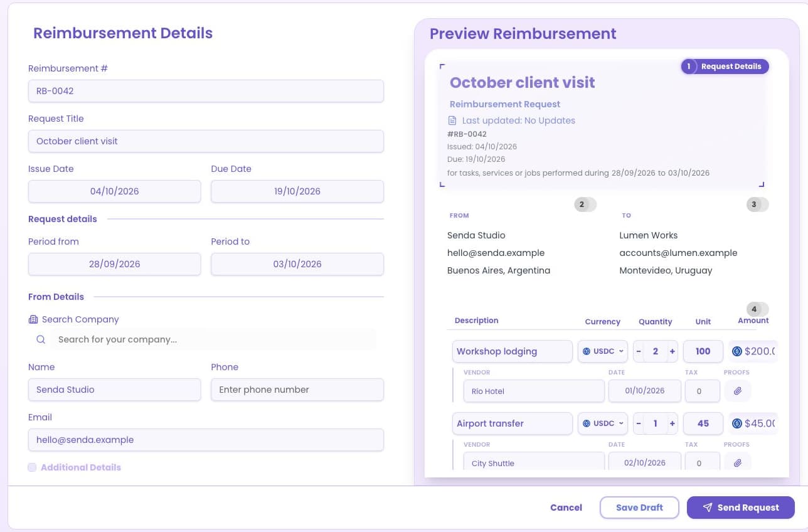This screenshot has width=808, height=532.
Task: Change unit price 100 for Workshop lodging
Action: pyautogui.click(x=703, y=351)
